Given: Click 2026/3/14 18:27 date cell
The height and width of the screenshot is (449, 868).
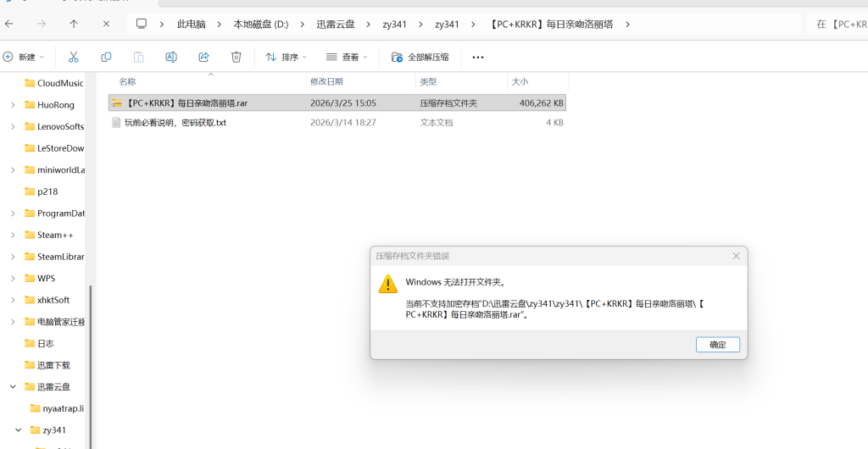Looking at the screenshot, I should [343, 123].
